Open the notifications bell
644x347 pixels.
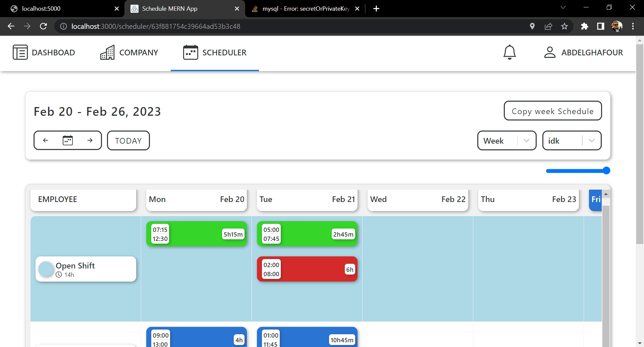point(509,52)
